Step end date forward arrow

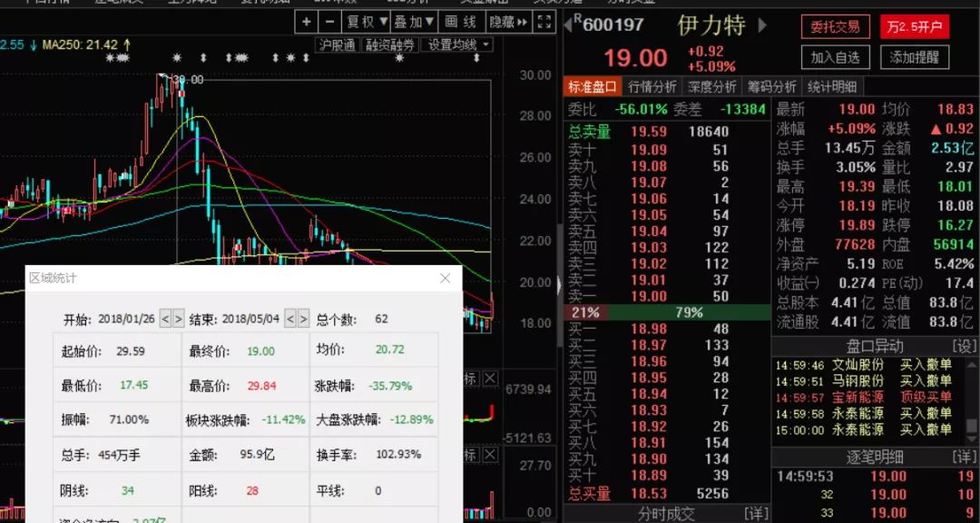303,319
